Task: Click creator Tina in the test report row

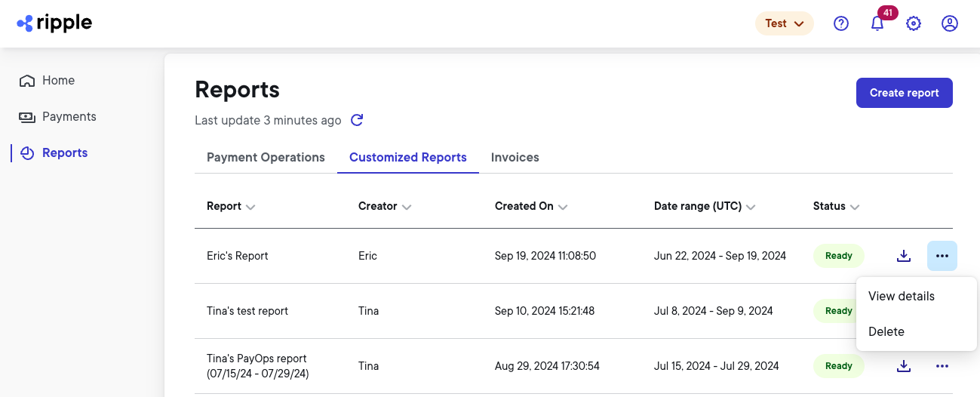Action: point(368,311)
